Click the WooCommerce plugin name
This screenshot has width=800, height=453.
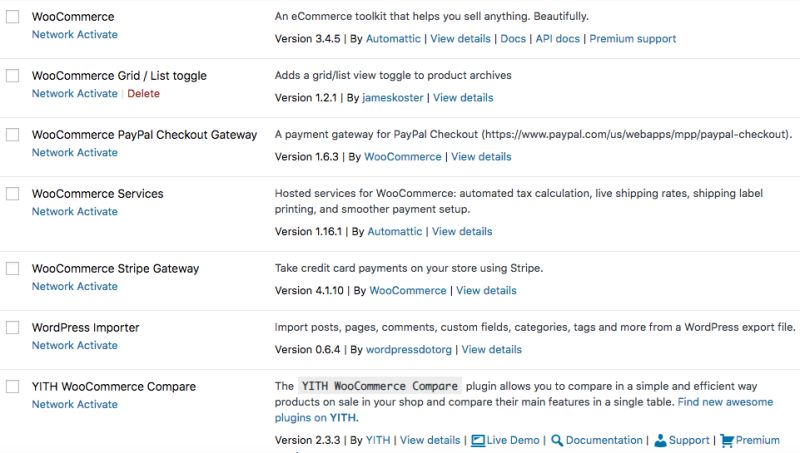coord(73,17)
